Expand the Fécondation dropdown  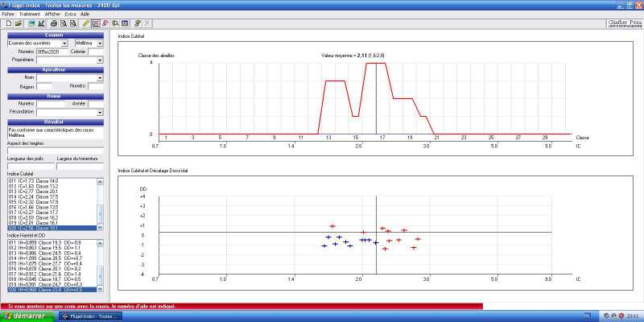click(x=100, y=112)
